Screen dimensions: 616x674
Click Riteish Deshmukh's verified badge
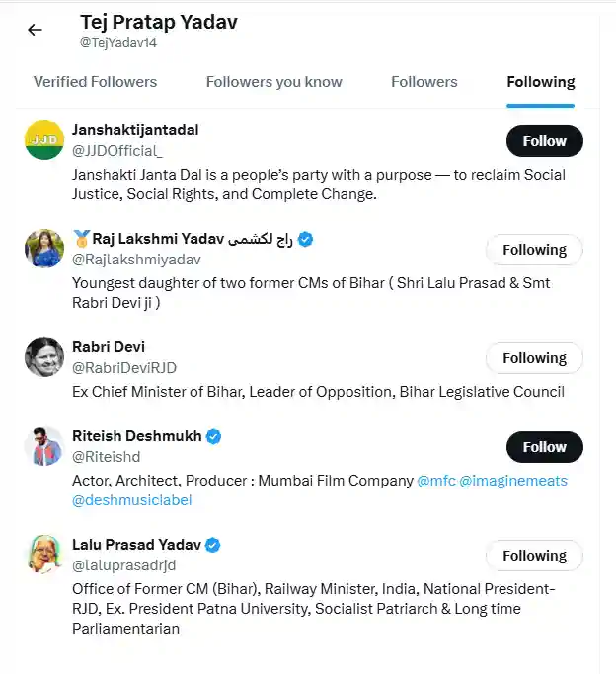coord(213,436)
